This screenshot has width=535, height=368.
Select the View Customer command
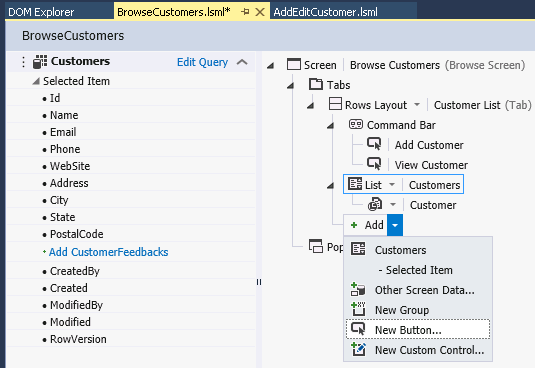pyautogui.click(x=431, y=165)
